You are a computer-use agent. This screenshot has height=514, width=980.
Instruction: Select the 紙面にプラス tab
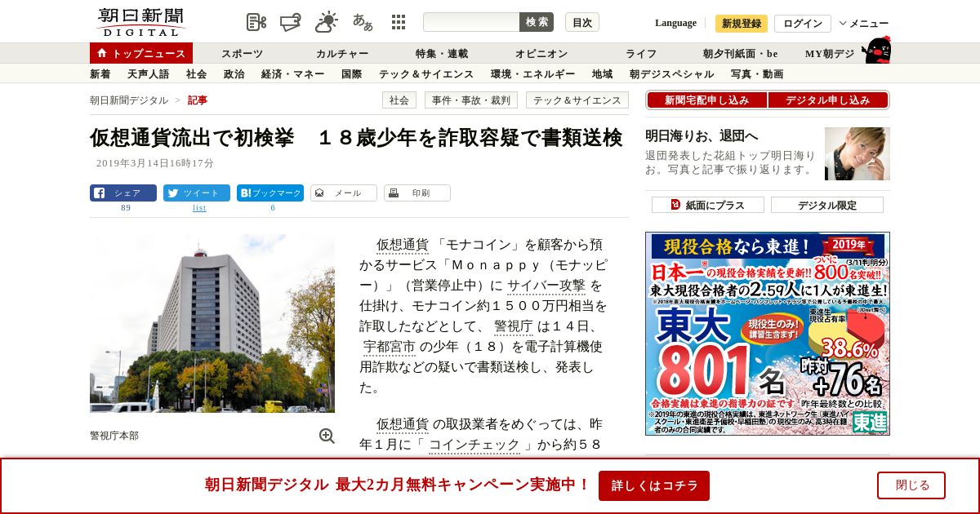pos(708,205)
